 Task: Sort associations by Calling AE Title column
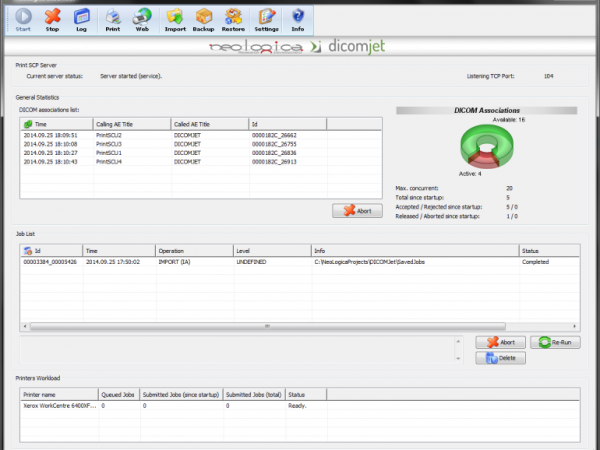[132, 124]
